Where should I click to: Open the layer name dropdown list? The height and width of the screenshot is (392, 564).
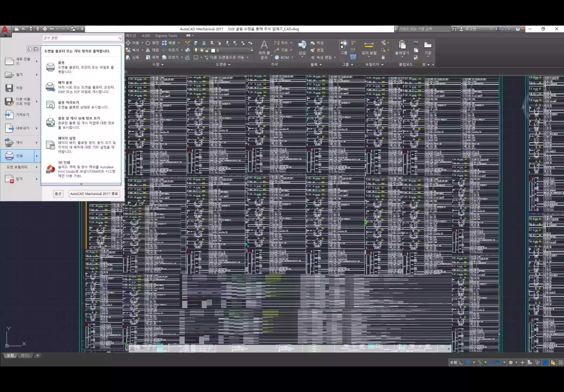click(x=252, y=50)
